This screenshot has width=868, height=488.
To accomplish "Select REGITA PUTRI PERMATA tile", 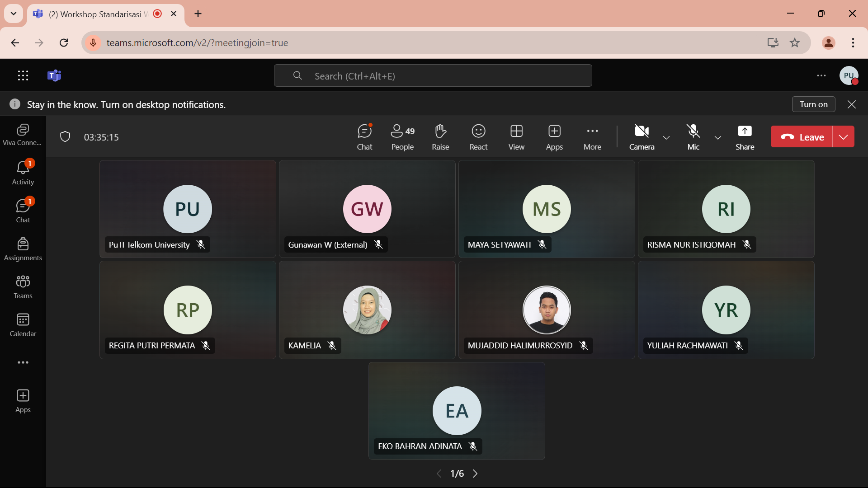I will coord(188,310).
